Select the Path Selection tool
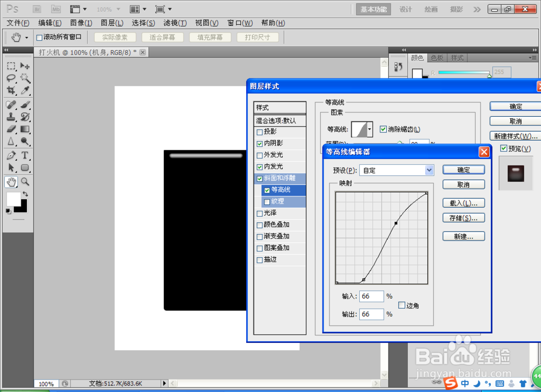This screenshot has height=392, width=541. [x=11, y=168]
